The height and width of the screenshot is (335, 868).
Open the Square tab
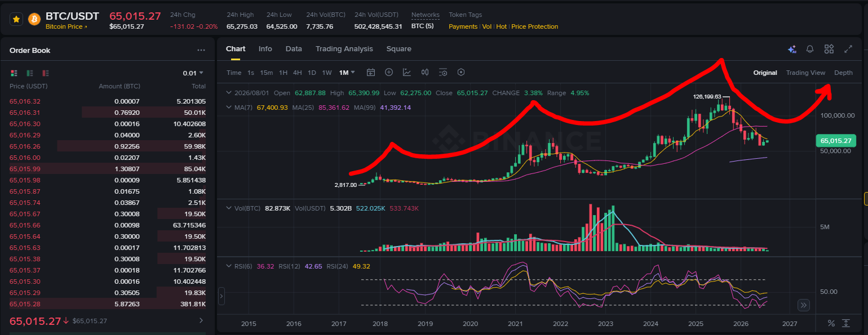pos(398,49)
